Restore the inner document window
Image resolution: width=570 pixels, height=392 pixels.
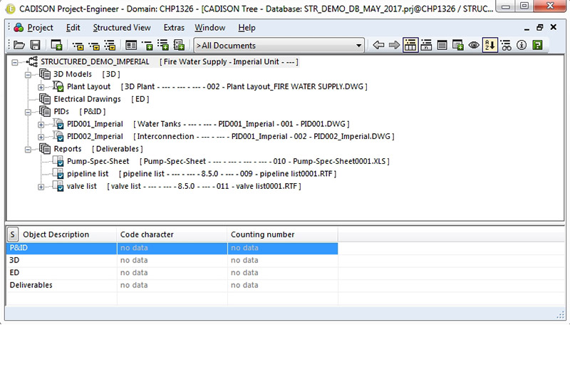click(x=540, y=27)
